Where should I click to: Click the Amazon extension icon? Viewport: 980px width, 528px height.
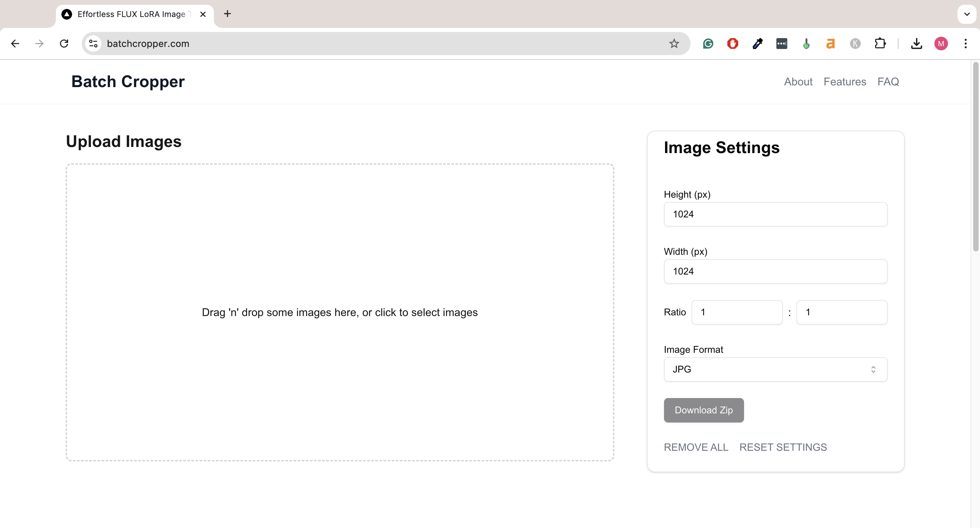(830, 43)
